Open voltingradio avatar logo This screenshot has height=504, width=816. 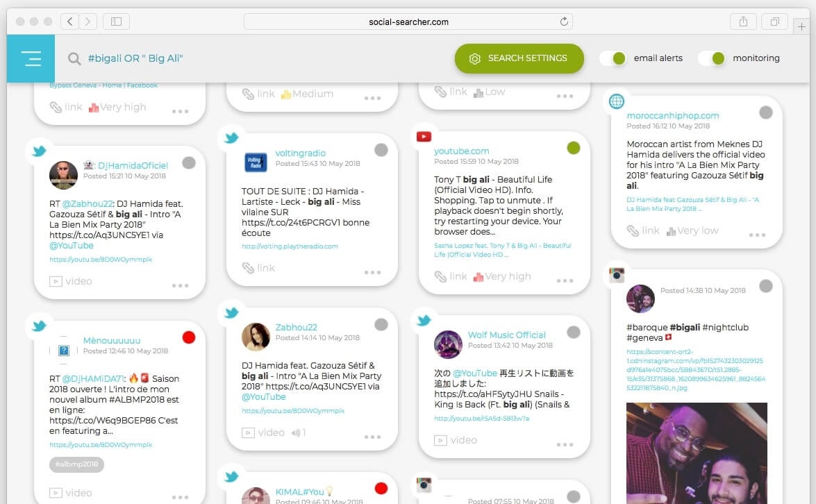coord(256,162)
